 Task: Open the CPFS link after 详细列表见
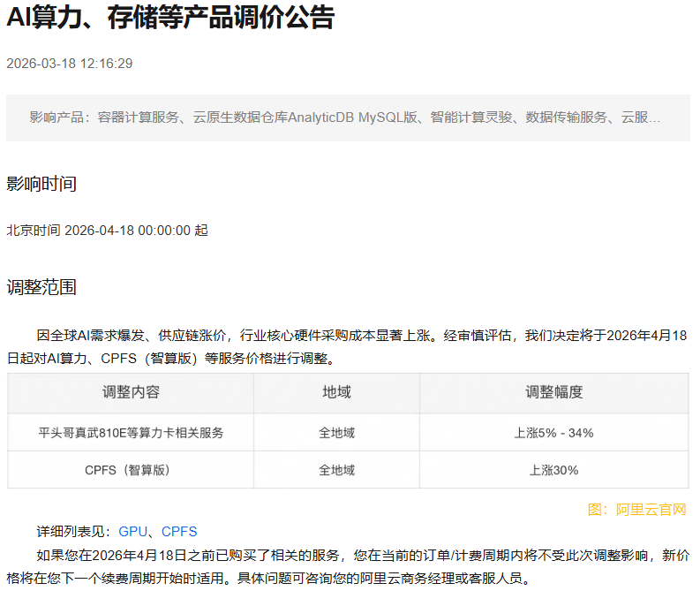[179, 532]
